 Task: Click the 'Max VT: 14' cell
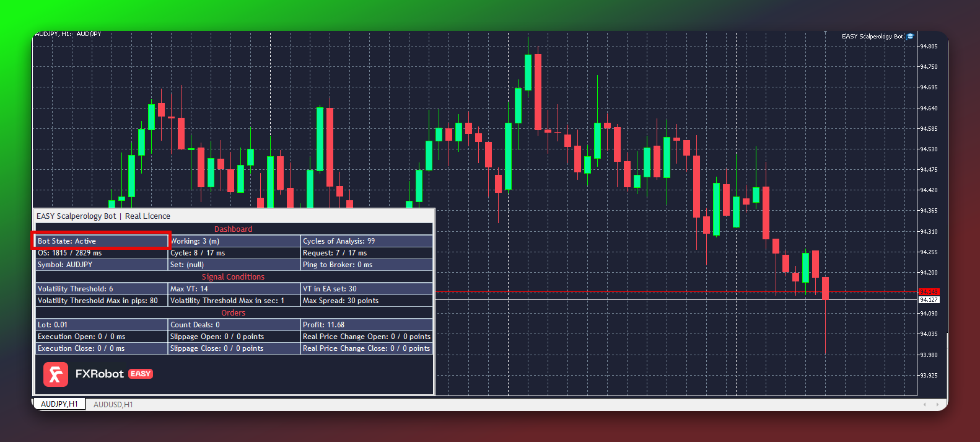point(234,289)
